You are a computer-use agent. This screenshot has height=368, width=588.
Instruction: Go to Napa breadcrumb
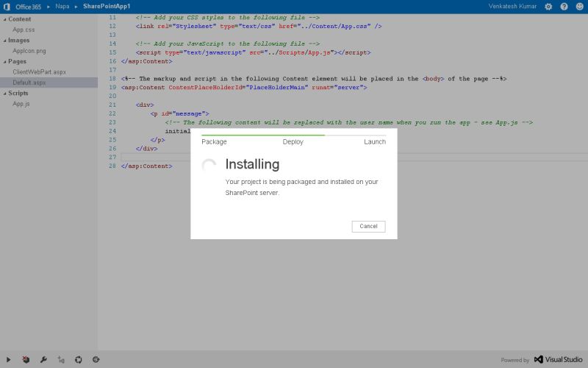[62, 7]
